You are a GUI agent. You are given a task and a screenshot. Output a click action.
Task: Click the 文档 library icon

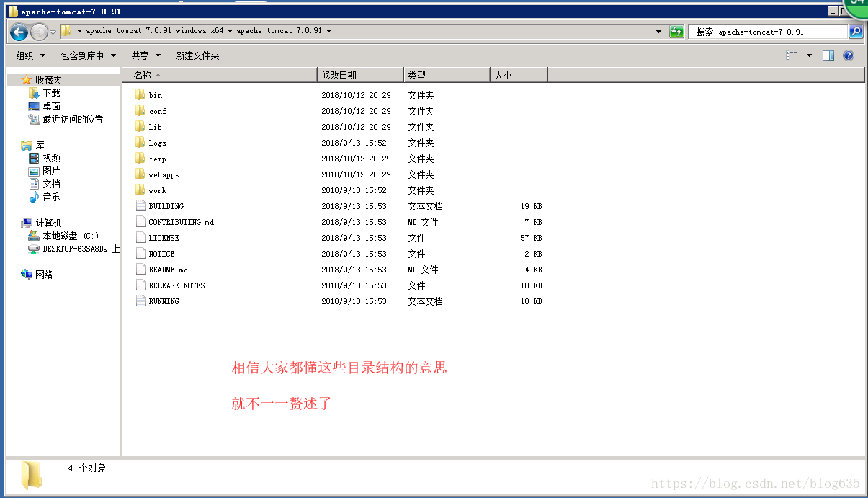[34, 184]
